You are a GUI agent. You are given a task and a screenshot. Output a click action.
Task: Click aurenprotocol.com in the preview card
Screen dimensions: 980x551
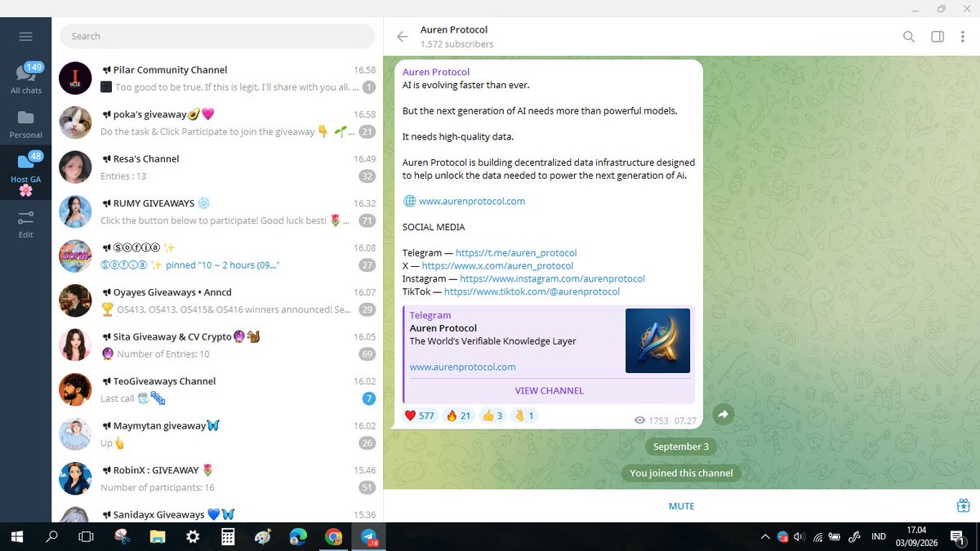(462, 367)
